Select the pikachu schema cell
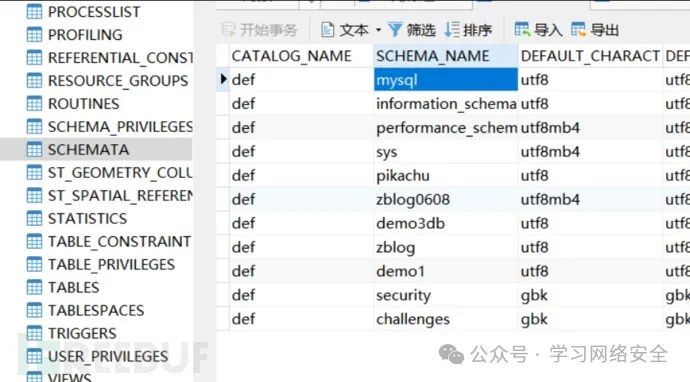 tap(446, 176)
